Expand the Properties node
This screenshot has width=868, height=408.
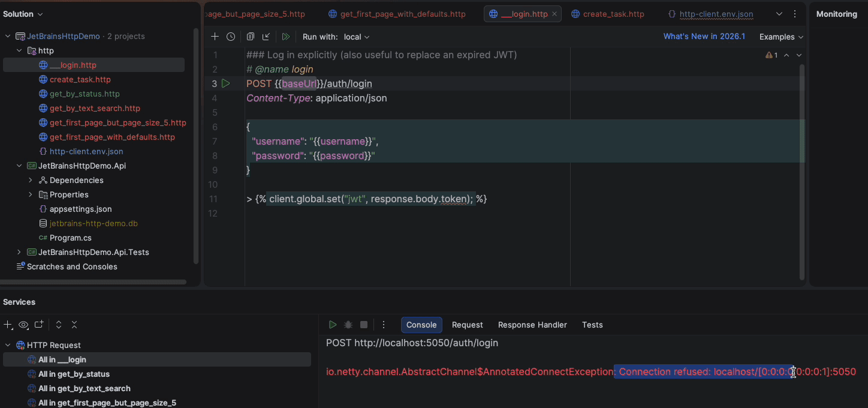click(x=31, y=194)
